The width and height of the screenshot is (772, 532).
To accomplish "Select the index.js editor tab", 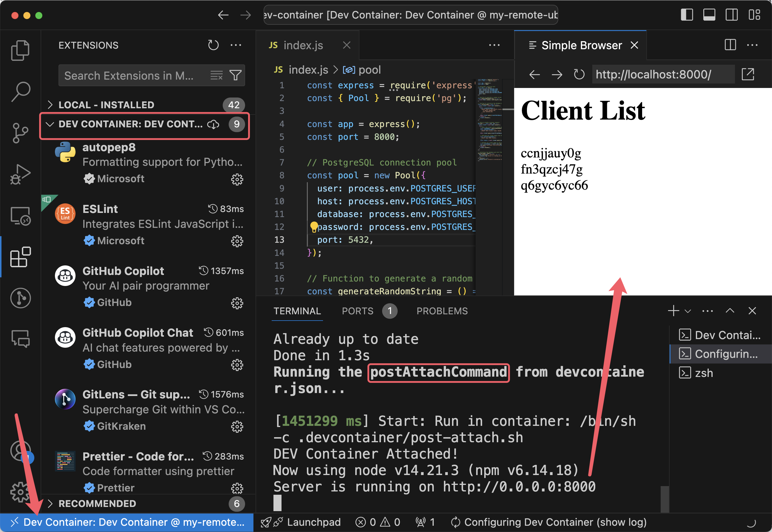I will [x=303, y=45].
